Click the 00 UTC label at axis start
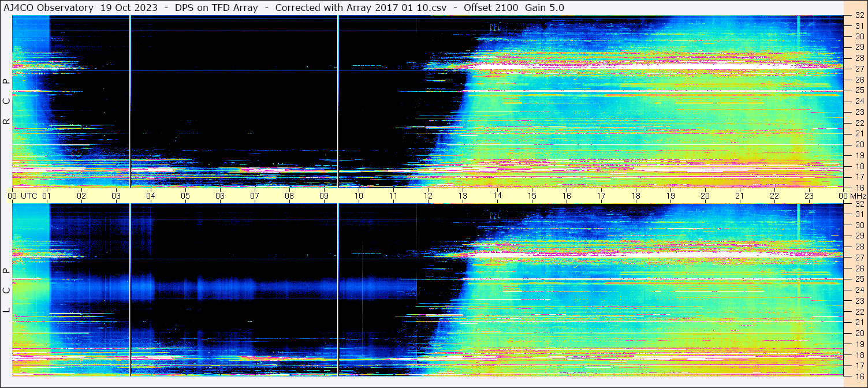Screen dimensions: 868x388 [x=24, y=196]
